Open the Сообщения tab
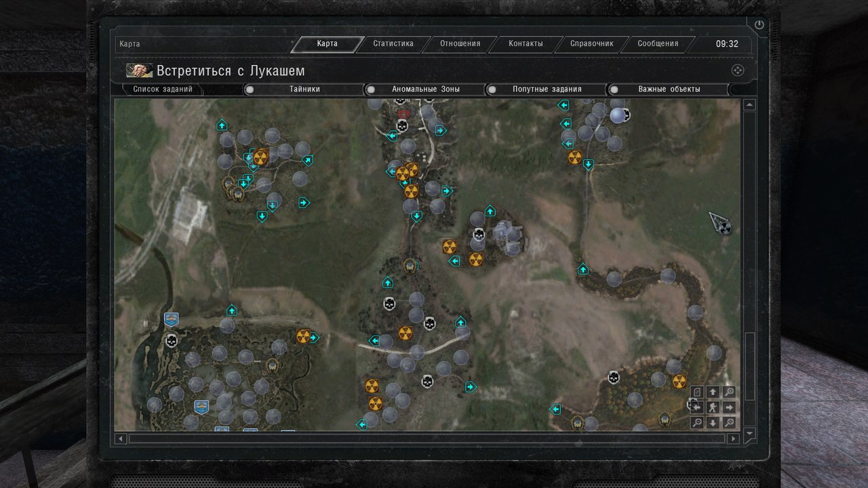868x488 pixels. click(x=658, y=44)
